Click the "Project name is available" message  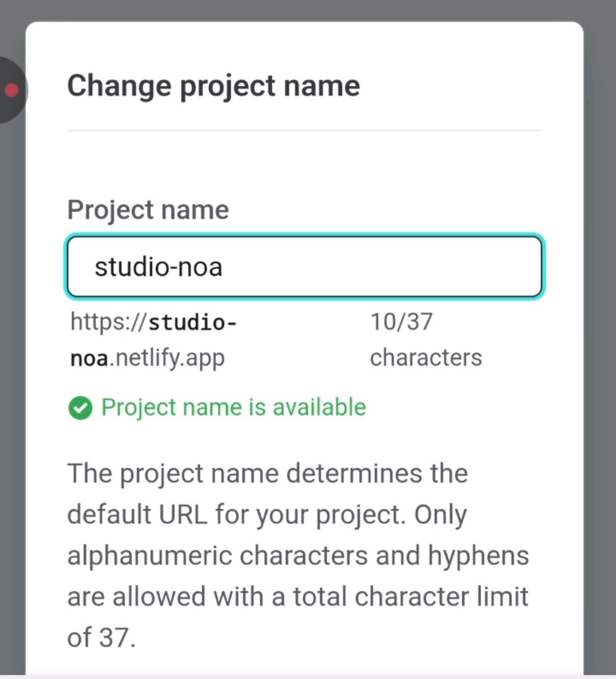(234, 407)
